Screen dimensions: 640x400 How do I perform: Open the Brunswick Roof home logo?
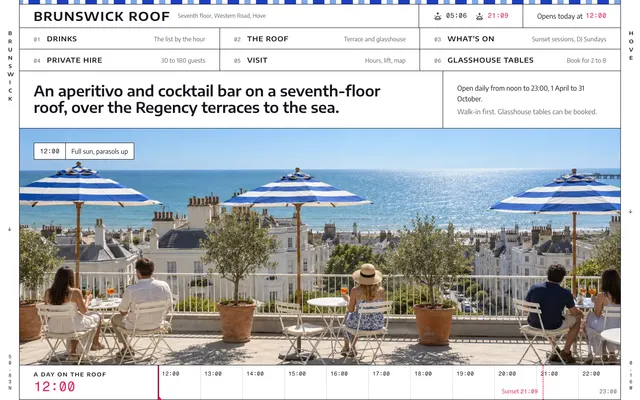(x=101, y=16)
